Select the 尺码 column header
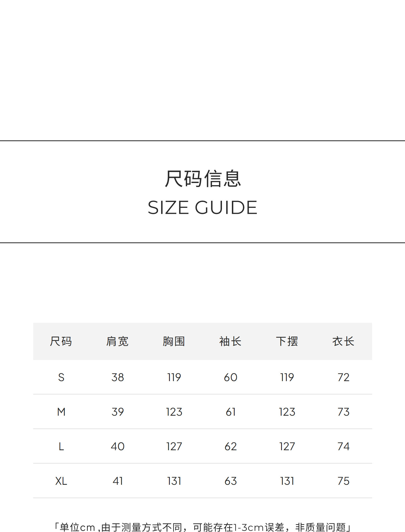405x532 pixels. click(61, 341)
